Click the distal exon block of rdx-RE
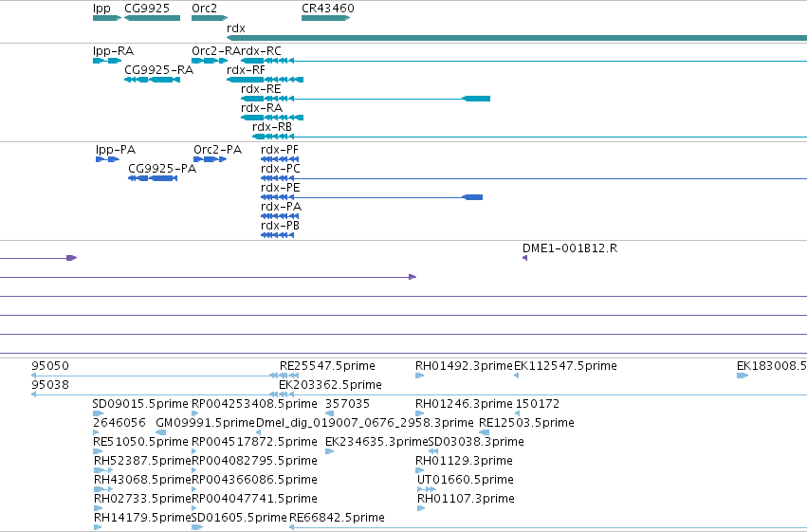This screenshot has height=532, width=807. 476,99
